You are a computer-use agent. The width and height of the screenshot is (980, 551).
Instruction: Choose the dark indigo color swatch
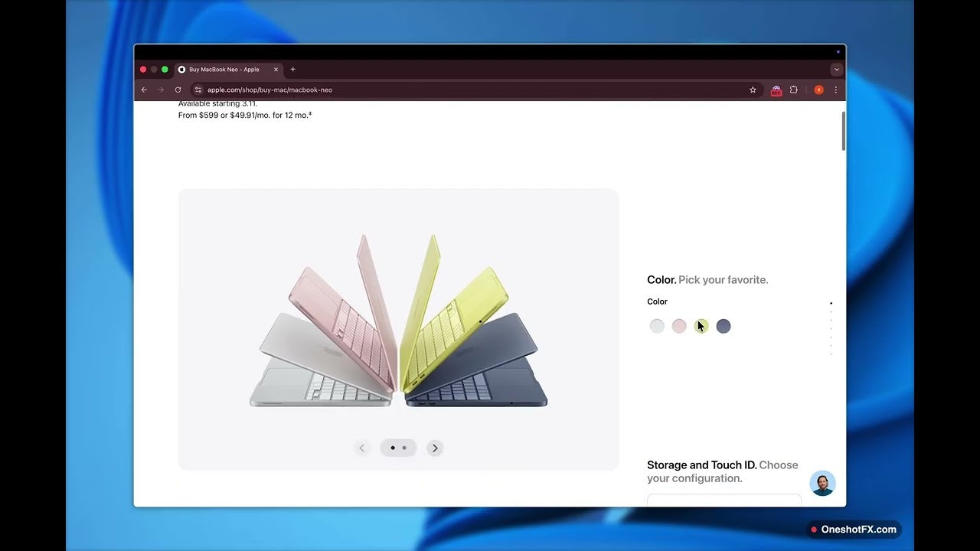pos(724,326)
